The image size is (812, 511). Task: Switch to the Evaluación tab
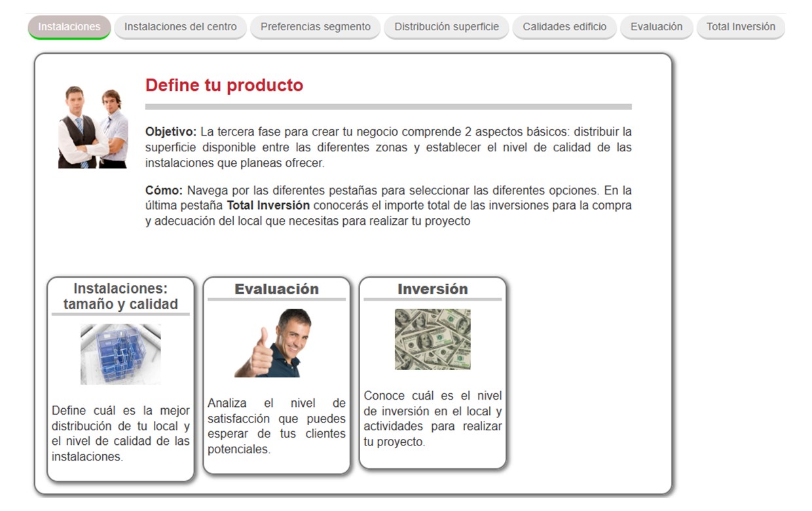point(656,27)
